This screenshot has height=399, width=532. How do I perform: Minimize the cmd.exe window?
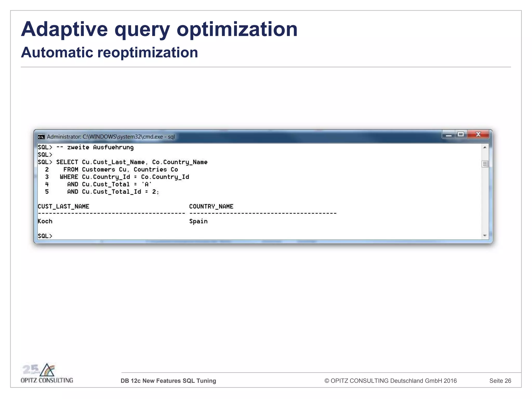449,135
